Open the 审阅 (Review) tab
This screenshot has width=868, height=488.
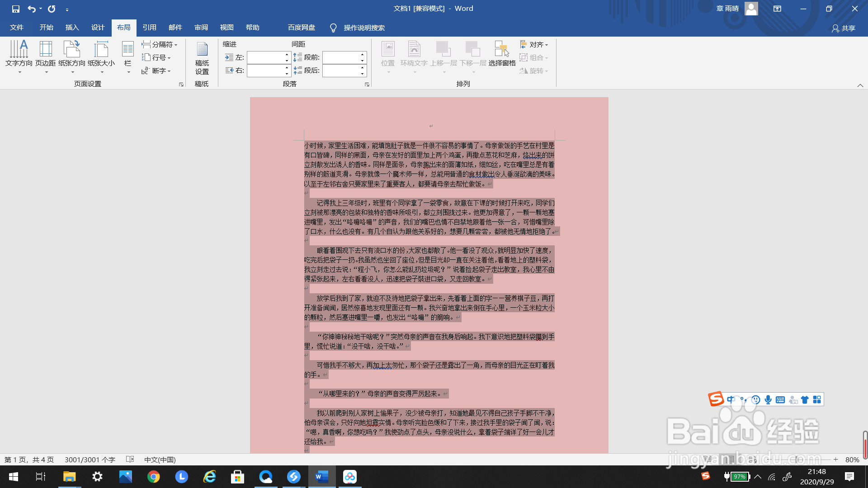(201, 28)
